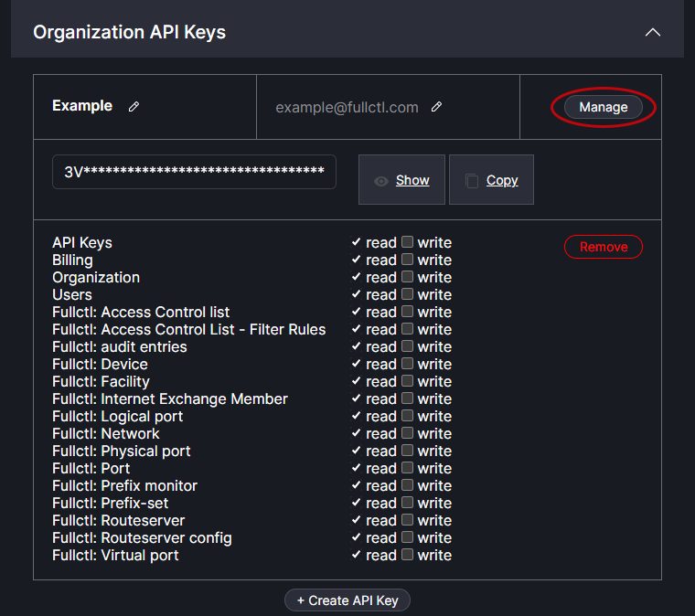
Task: Enable write permission for Billing
Action: pyautogui.click(x=408, y=260)
